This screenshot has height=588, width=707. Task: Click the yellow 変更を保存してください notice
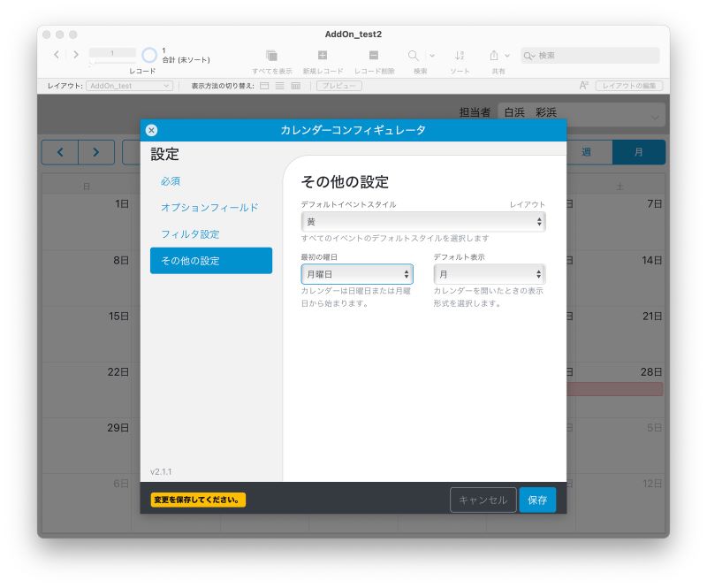coord(198,500)
